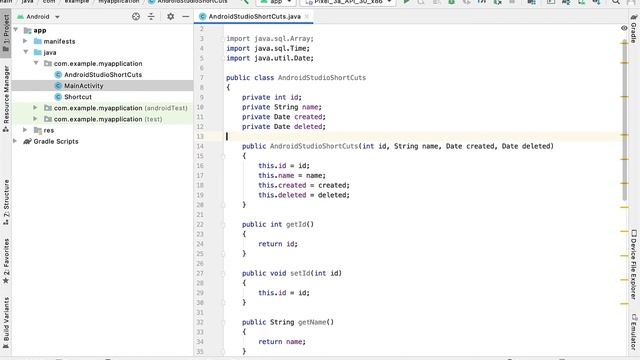Click 'private Date created;' declaration
The width and height of the screenshot is (640, 360).
click(284, 117)
